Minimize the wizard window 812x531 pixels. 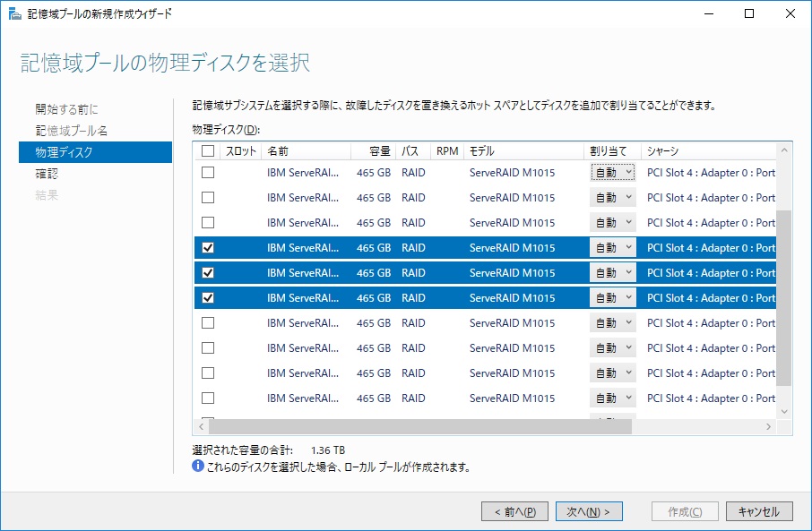(x=710, y=13)
